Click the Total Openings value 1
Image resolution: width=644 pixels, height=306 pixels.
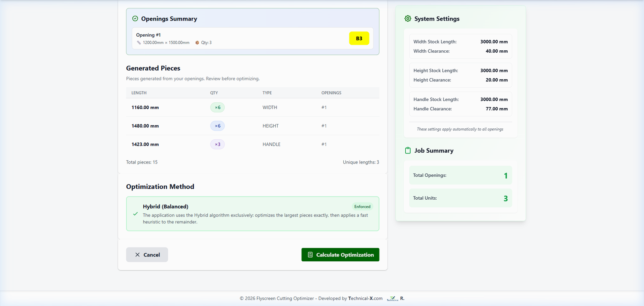pyautogui.click(x=506, y=176)
